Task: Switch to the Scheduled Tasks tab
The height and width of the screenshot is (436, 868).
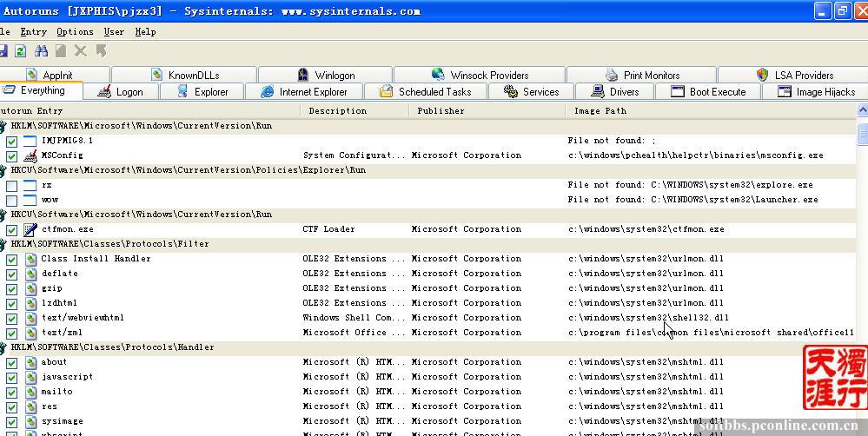Action: (426, 91)
